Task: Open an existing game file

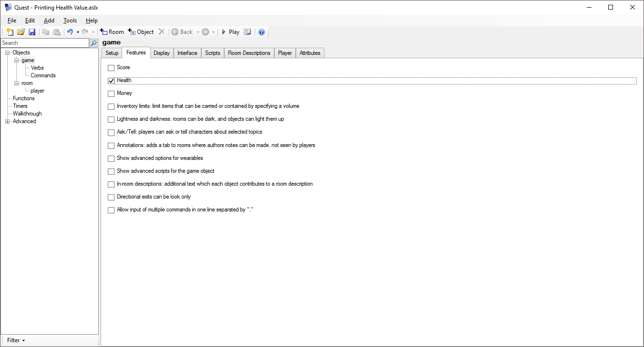Action: [x=21, y=32]
